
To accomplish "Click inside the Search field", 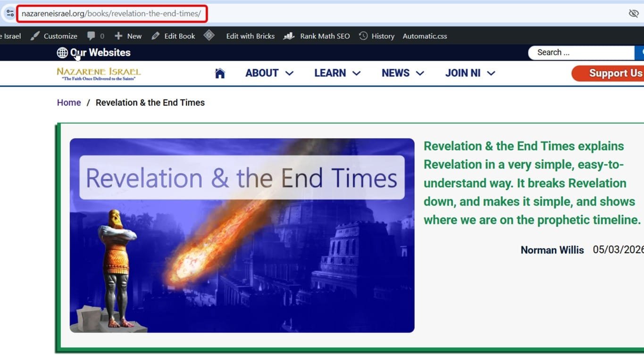I will pyautogui.click(x=580, y=52).
